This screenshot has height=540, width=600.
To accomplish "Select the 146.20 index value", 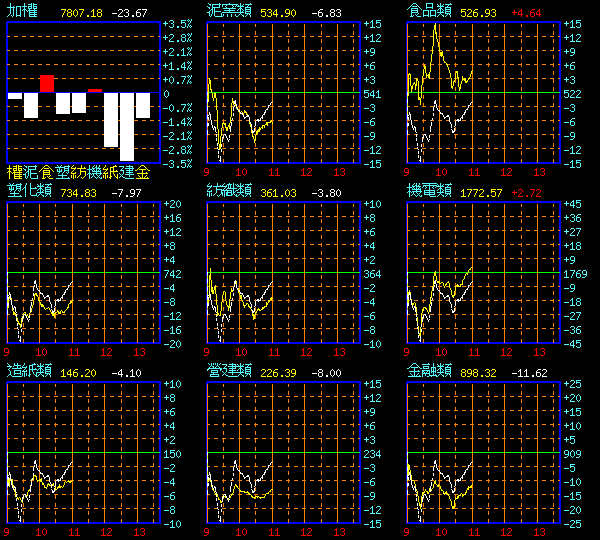I will pyautogui.click(x=78, y=373).
